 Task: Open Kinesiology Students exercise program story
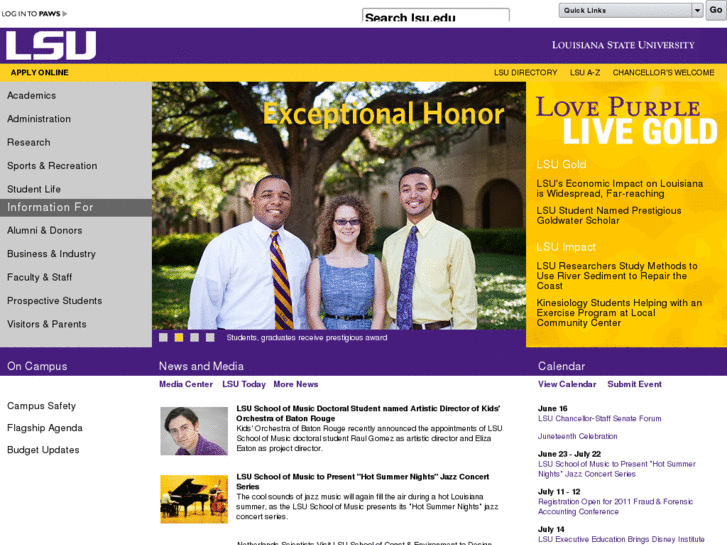619,313
